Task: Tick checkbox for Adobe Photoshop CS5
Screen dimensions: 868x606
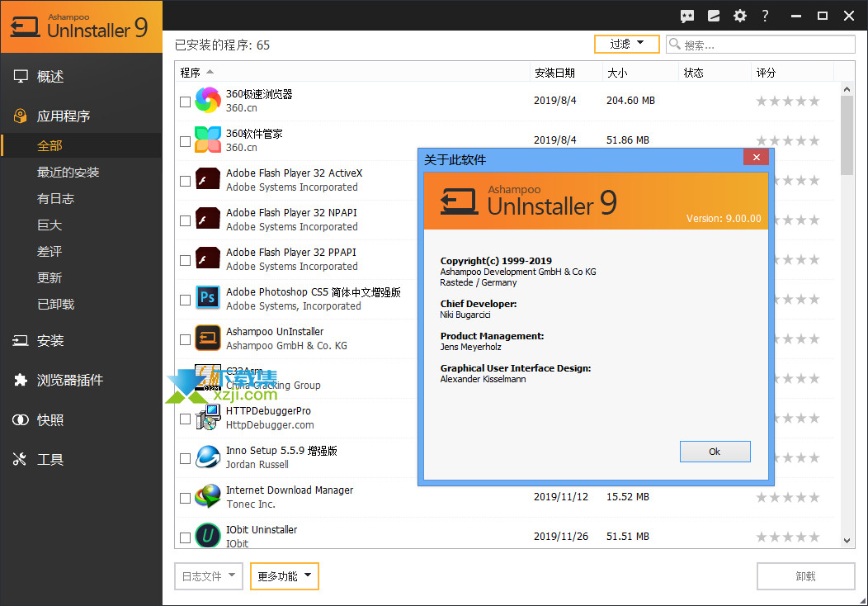Action: coord(186,301)
